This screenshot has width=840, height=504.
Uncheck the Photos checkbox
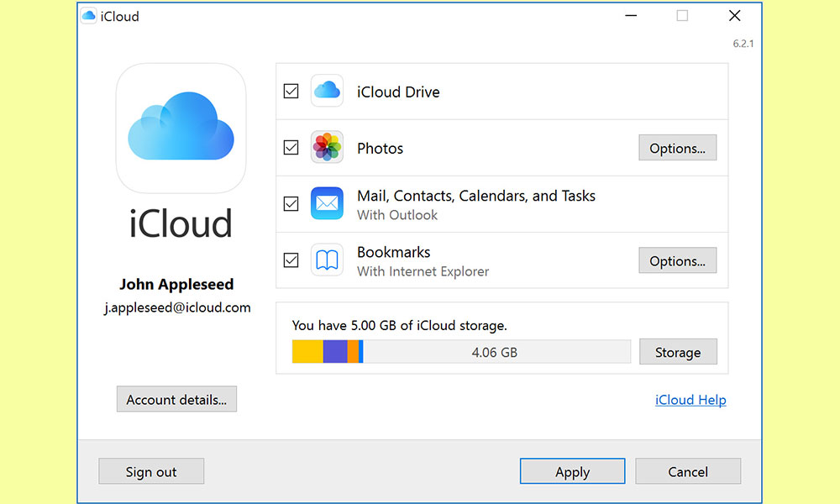point(291,147)
